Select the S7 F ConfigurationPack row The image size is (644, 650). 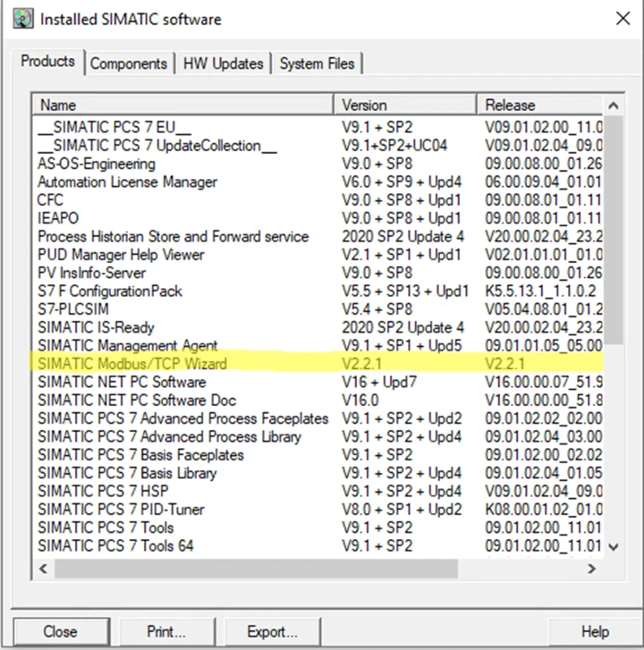[318, 291]
